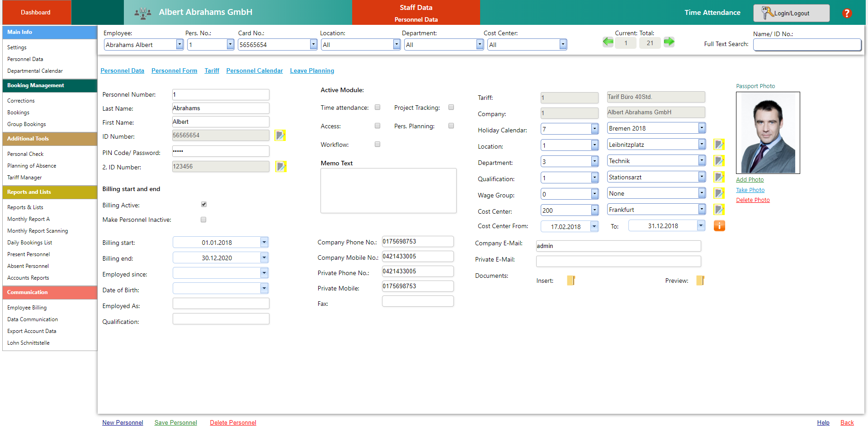
Task: Click the orange info icon near Cost Center dates
Action: click(x=719, y=226)
